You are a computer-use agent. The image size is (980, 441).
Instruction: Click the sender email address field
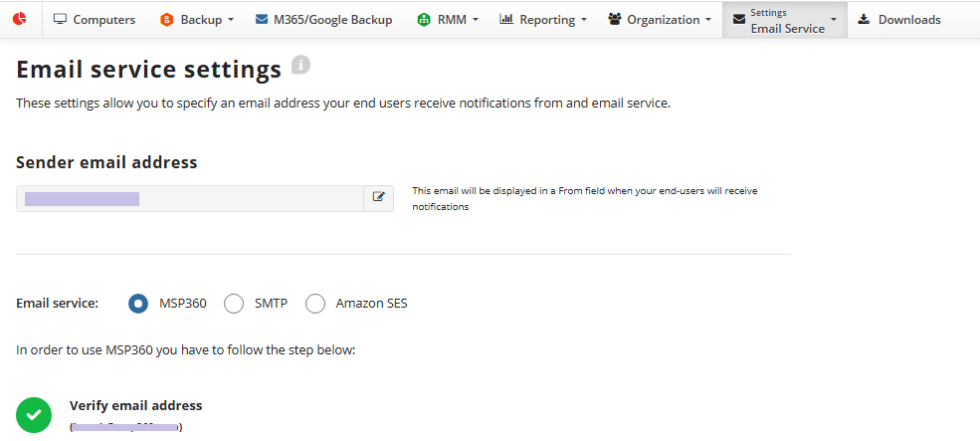click(189, 198)
